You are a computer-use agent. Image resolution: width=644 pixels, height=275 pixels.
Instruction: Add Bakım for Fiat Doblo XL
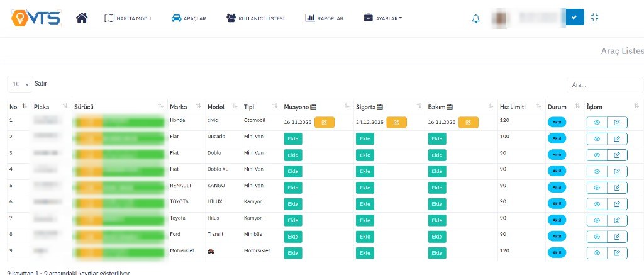tap(437, 171)
